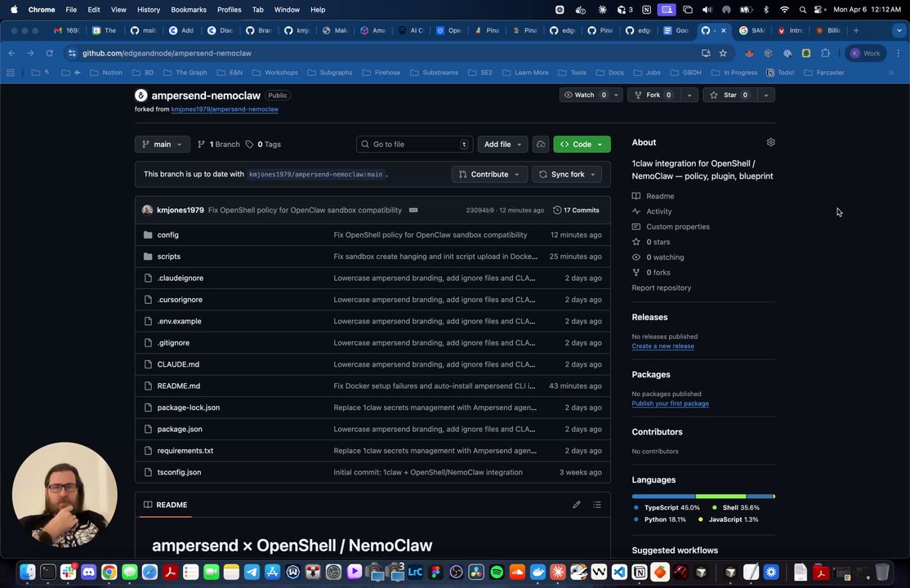Open requirements.txt file
910x588 pixels.
(185, 451)
